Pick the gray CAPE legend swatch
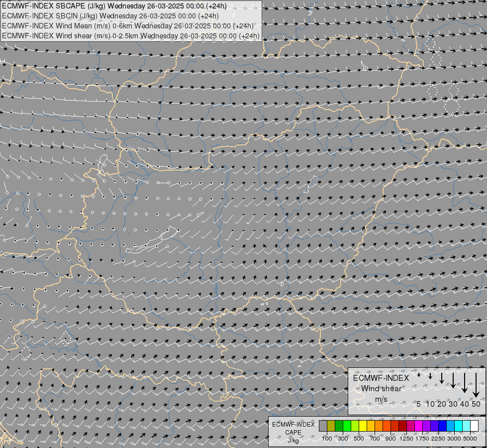Viewport: 487px width, 448px height. (x=323, y=426)
